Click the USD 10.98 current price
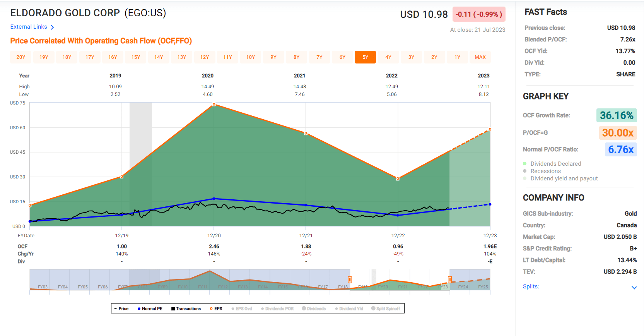This screenshot has height=336, width=644. (424, 14)
